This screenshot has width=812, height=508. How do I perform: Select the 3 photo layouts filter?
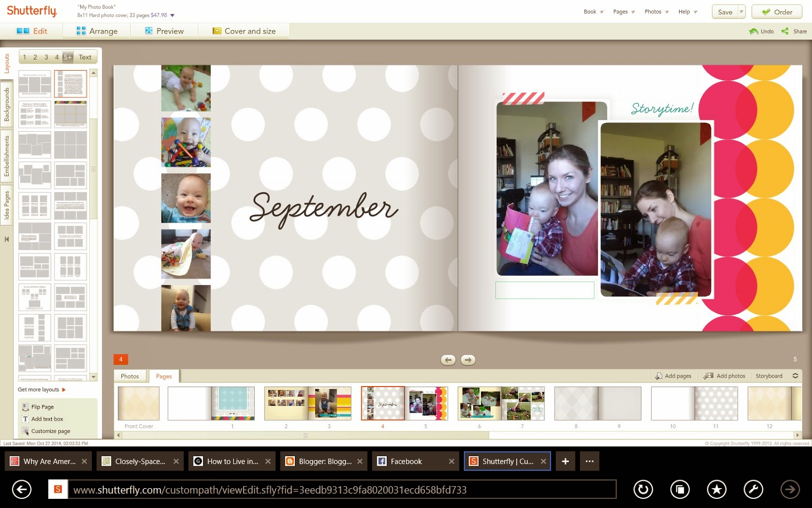46,57
